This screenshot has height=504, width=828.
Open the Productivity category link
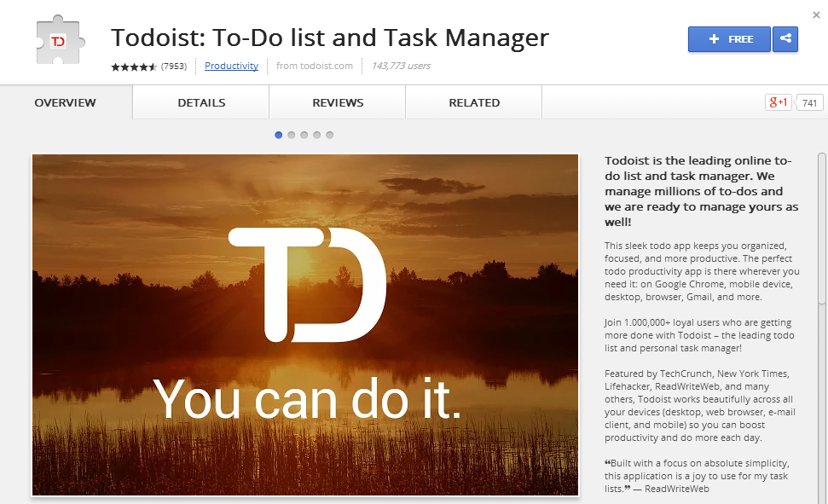[x=231, y=66]
